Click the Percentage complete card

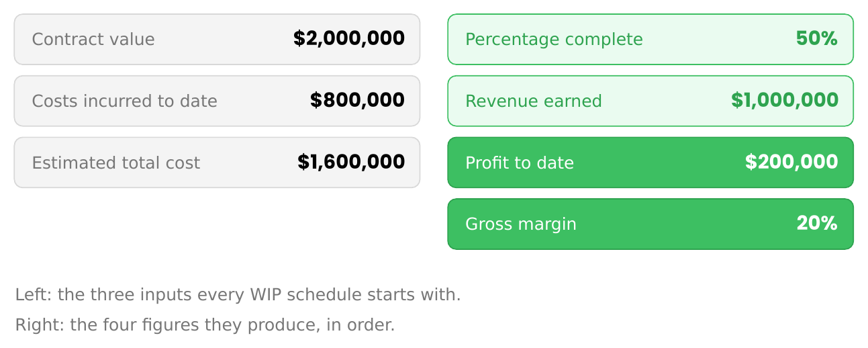point(650,39)
